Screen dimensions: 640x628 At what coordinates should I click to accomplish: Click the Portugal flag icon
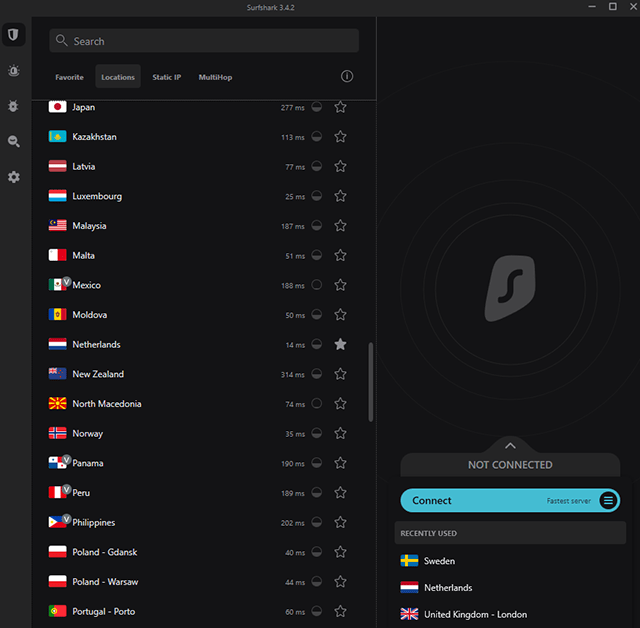point(58,611)
